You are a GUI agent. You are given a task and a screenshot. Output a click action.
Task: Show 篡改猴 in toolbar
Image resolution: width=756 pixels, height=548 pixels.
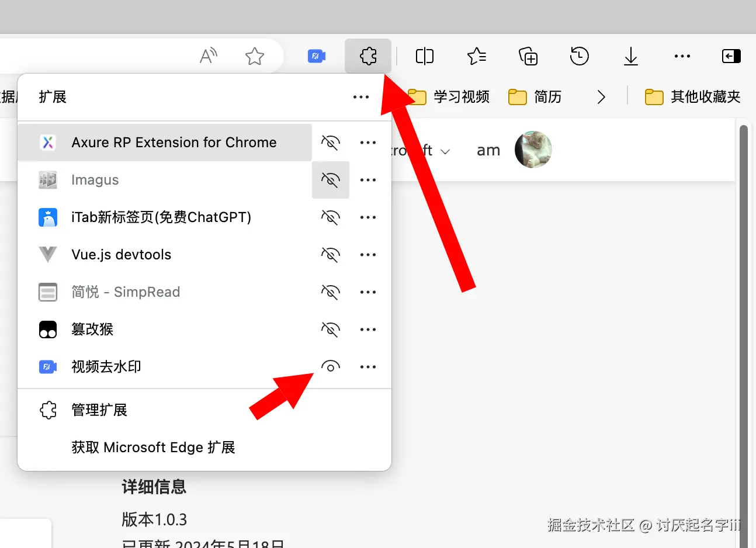pyautogui.click(x=331, y=330)
